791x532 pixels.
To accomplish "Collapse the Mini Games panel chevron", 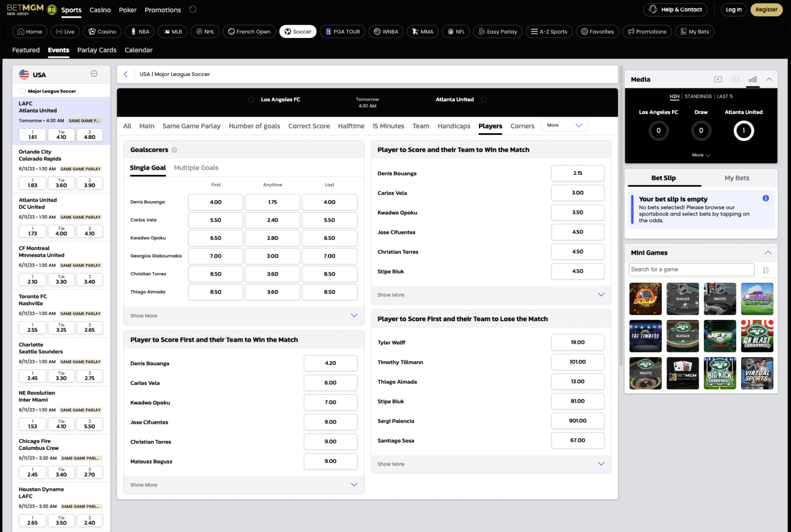I will (768, 253).
